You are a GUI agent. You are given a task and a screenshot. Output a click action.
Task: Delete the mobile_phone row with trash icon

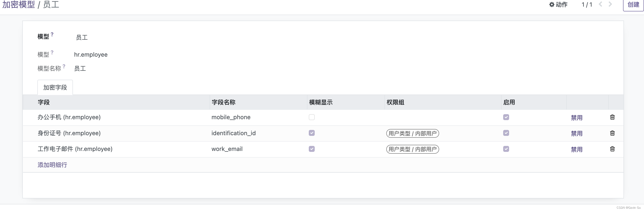[x=612, y=117]
